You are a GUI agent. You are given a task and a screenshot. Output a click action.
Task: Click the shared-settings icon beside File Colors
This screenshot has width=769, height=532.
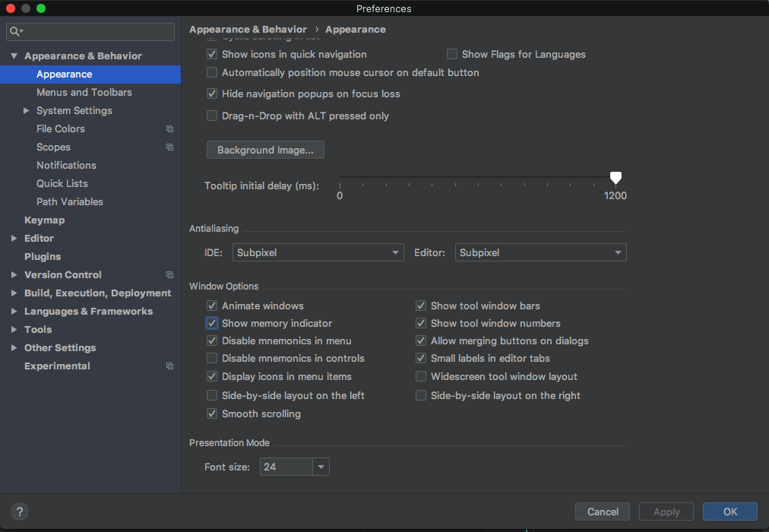[169, 129]
